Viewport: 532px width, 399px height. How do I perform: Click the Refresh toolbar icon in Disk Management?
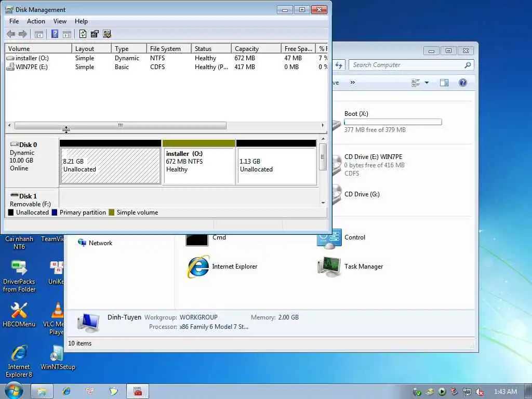pyautogui.click(x=83, y=34)
